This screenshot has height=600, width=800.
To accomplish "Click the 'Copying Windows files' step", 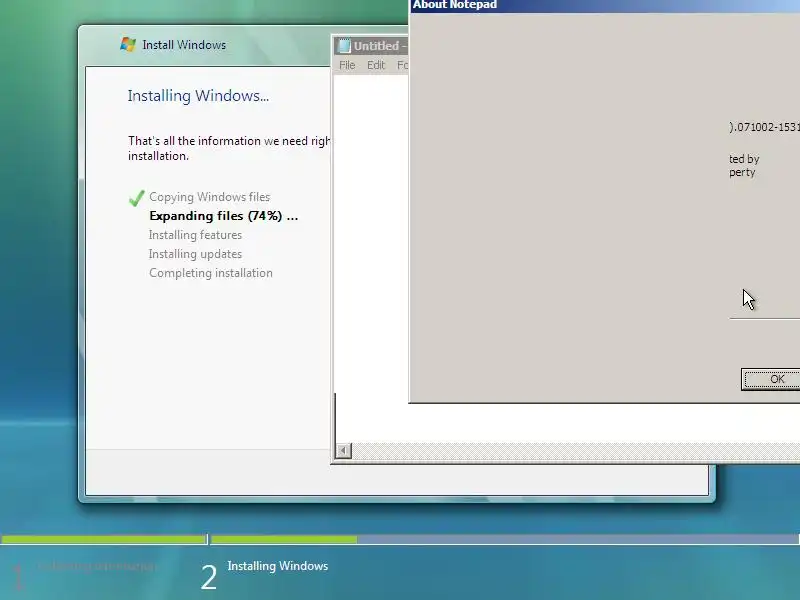I will coord(209,197).
